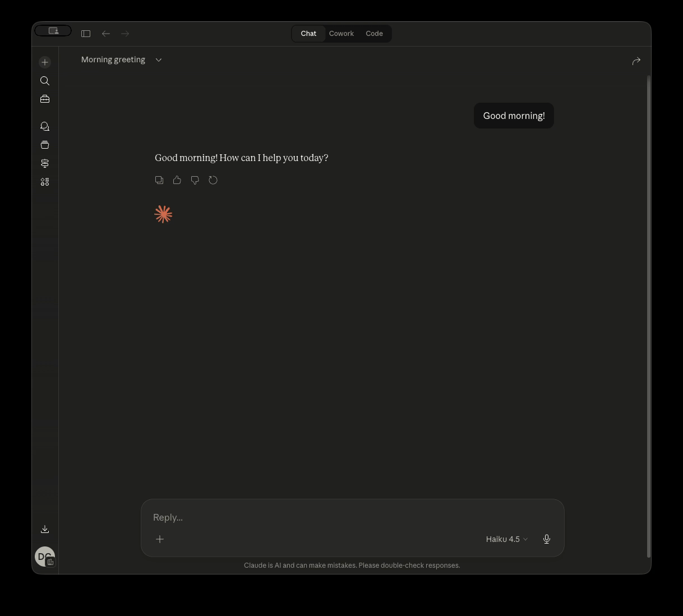
Task: Switch to the Cowork tab
Action: (x=341, y=34)
